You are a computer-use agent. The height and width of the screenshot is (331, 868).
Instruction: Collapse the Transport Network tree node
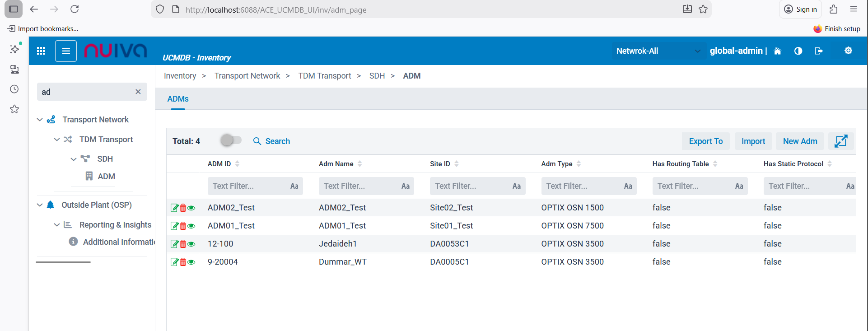(40, 120)
